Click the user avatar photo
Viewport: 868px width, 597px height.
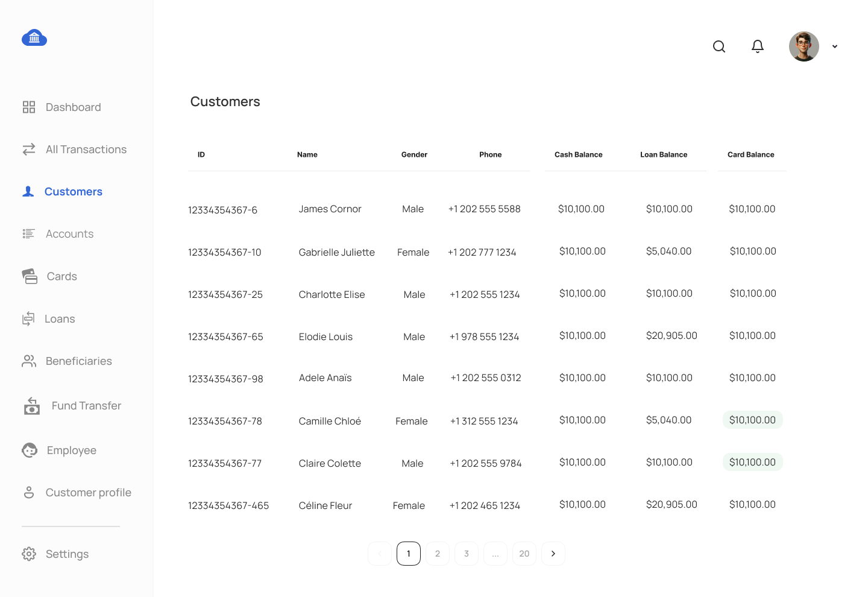pyautogui.click(x=804, y=46)
